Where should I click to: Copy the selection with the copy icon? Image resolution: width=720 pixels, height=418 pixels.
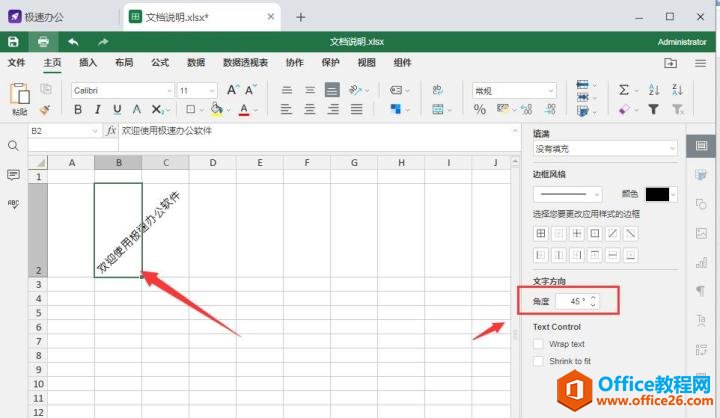(x=46, y=89)
